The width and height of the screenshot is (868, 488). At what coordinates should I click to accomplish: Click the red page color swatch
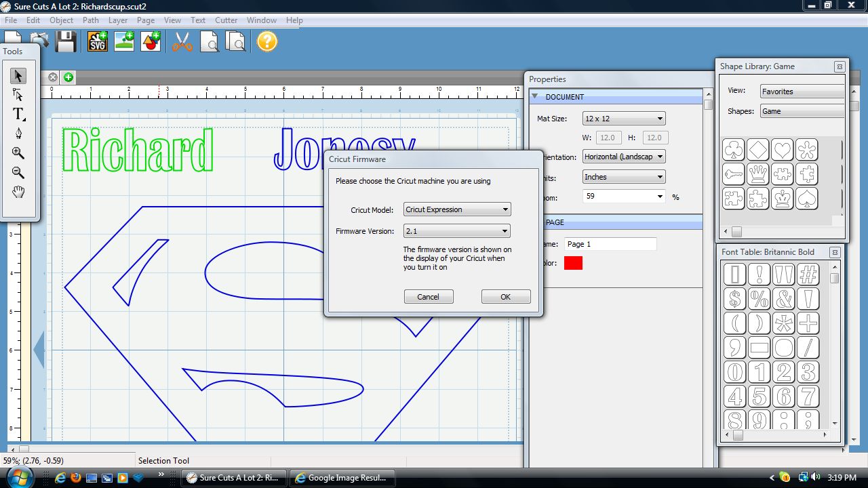click(x=573, y=263)
